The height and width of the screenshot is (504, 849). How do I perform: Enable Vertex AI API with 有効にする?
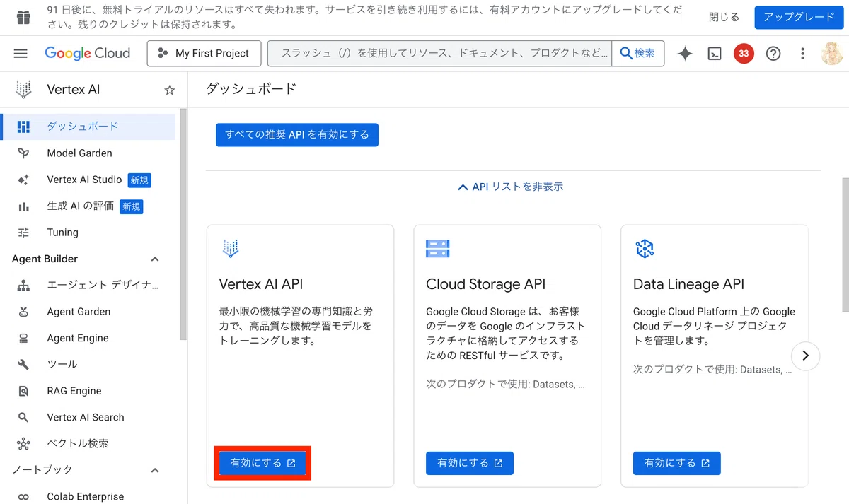[262, 463]
